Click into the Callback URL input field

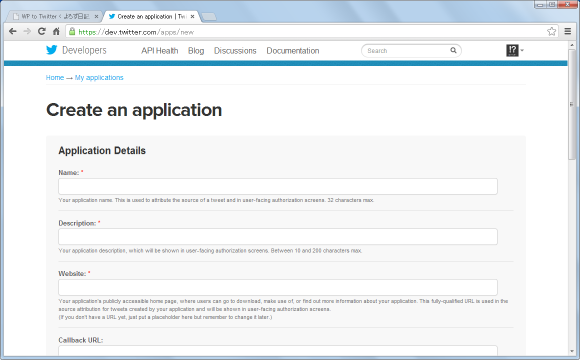click(278, 351)
